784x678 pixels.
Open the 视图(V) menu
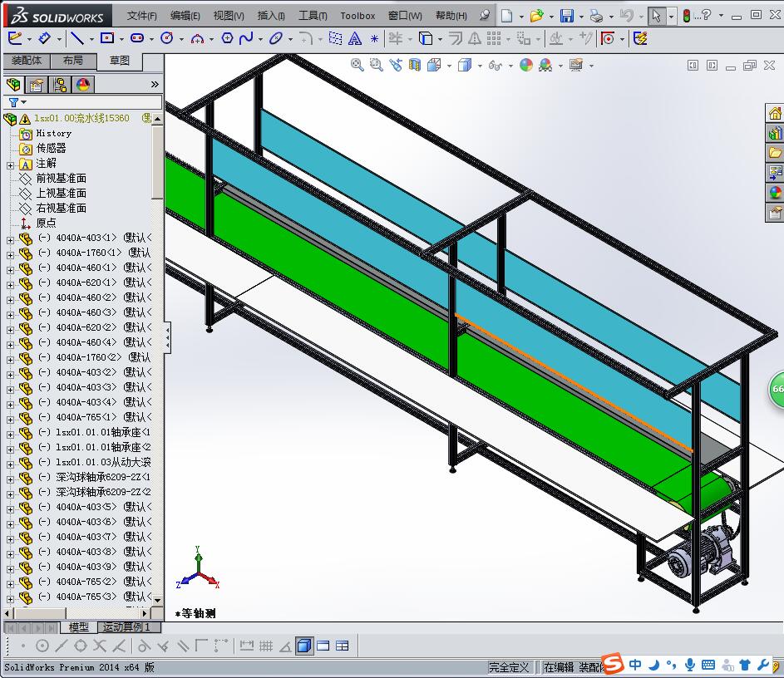point(229,16)
